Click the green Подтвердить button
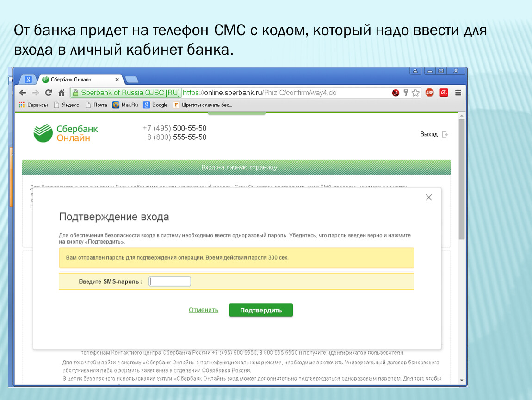The image size is (532, 400). pyautogui.click(x=261, y=310)
